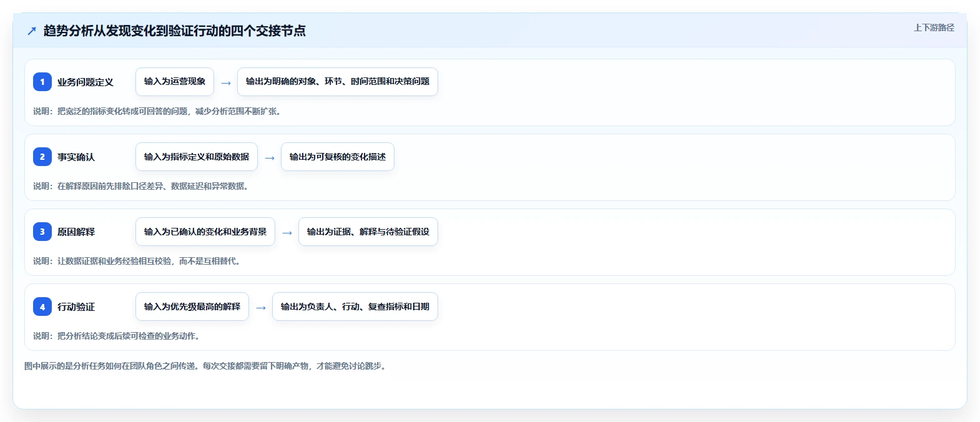Viewport: 980px width, 422px height.
Task: Select the footer caption starting 图中展示的是分析任务
Action: click(x=207, y=366)
